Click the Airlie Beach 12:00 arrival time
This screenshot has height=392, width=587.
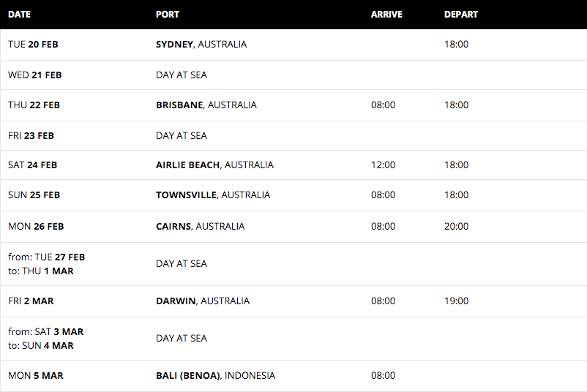point(383,165)
